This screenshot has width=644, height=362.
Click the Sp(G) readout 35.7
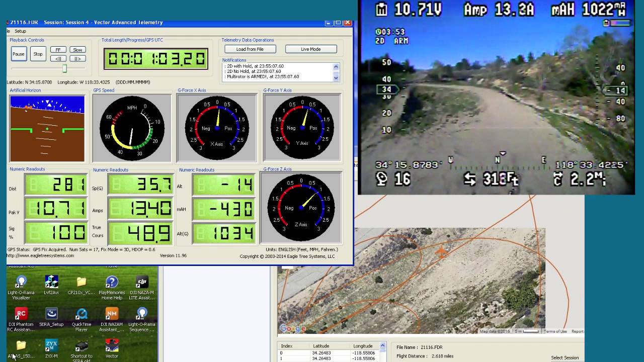141,186
